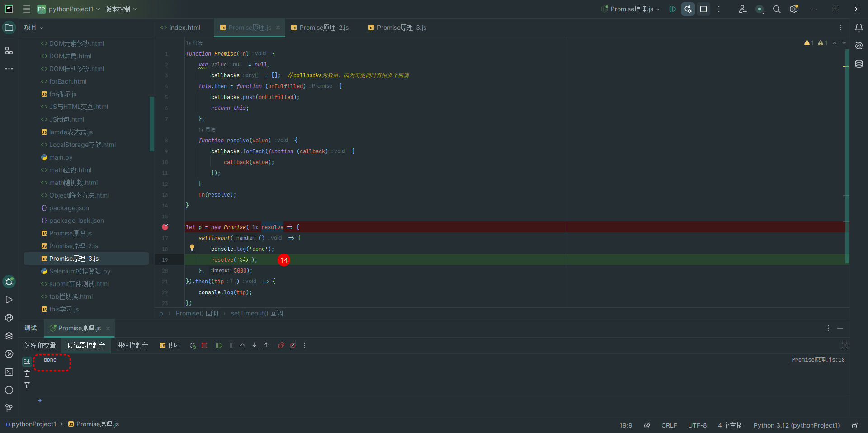This screenshot has width=868, height=433.
Task: Toggle scroll to end in console
Action: point(27,361)
